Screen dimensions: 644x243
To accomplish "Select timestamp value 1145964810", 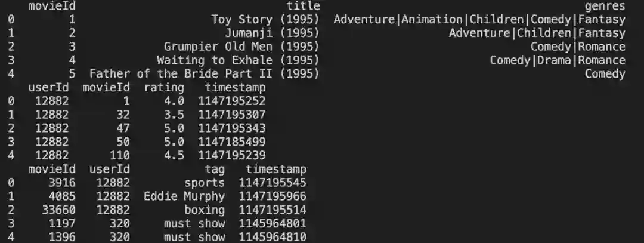I will pos(273,238).
